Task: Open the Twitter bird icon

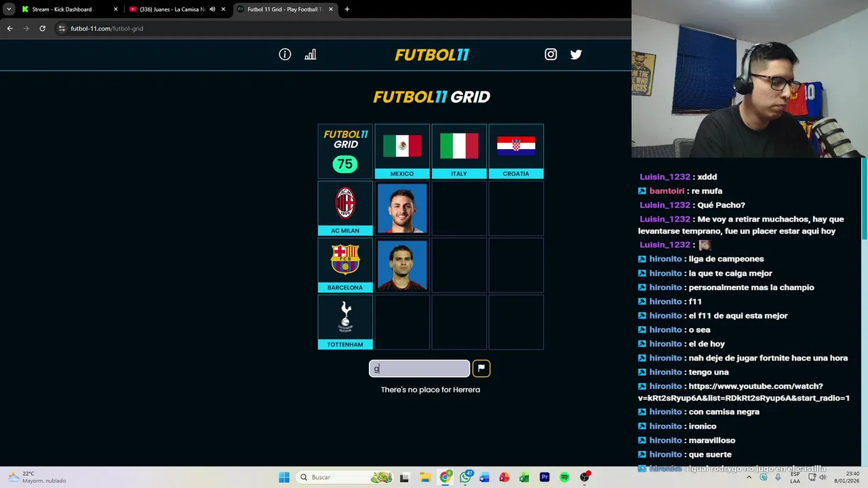Action: 576,54
